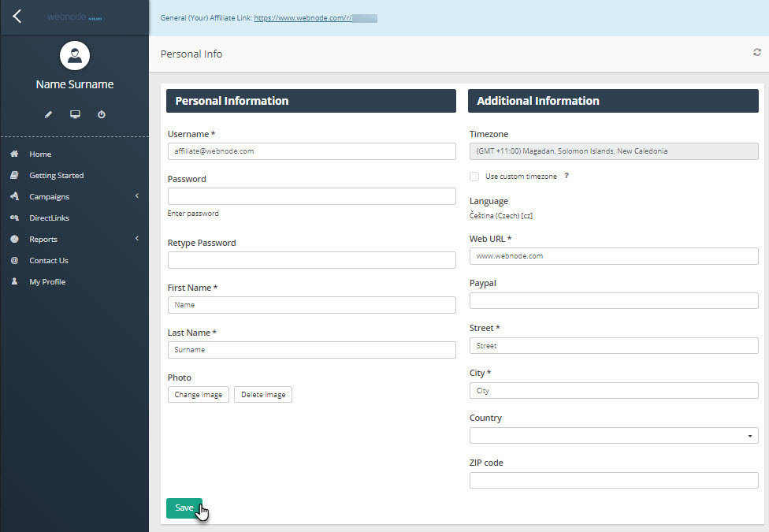Click the user avatar icon in sidebar
Image resolution: width=769 pixels, height=532 pixels.
click(x=75, y=56)
